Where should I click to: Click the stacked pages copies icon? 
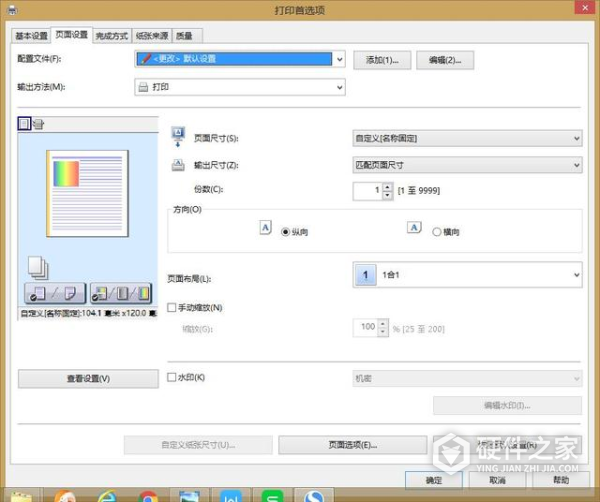38,268
